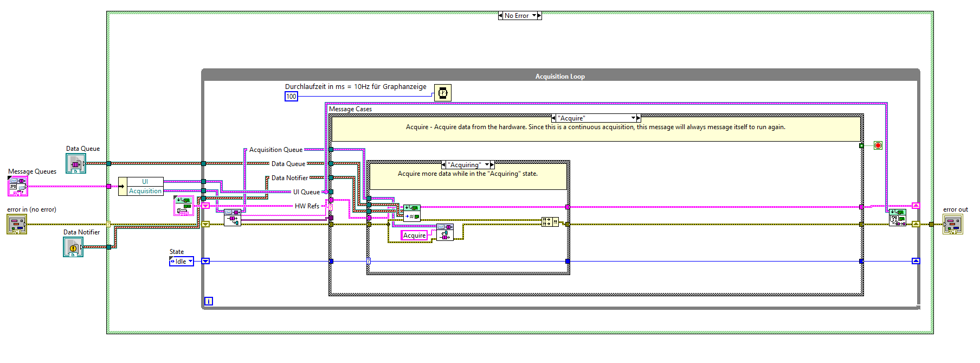Go to next case after "Acquire"
980x363 pixels.
(x=639, y=118)
